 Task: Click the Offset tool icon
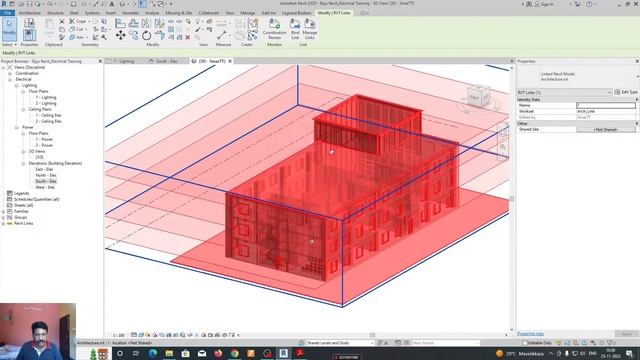pyautogui.click(x=133, y=23)
